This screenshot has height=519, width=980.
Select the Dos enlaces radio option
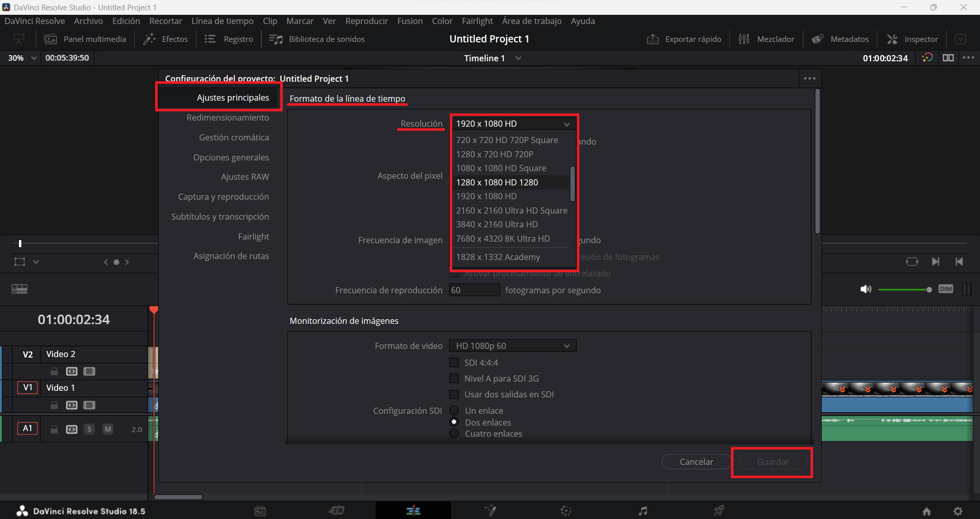pyautogui.click(x=454, y=422)
